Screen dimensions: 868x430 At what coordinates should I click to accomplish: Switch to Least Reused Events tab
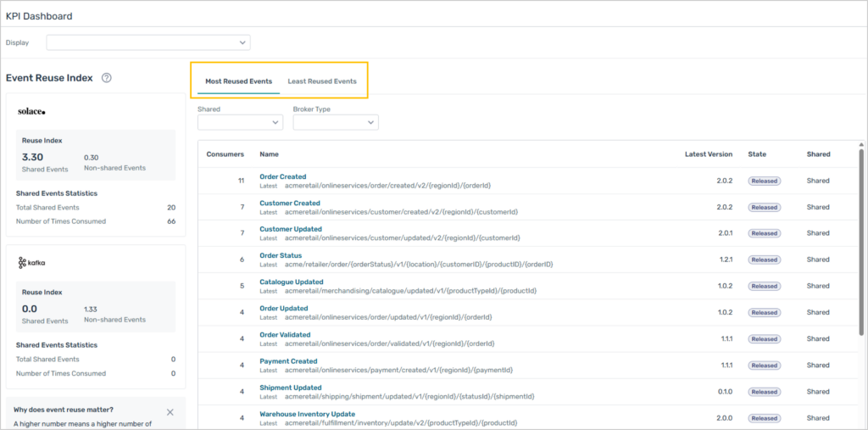[322, 81]
